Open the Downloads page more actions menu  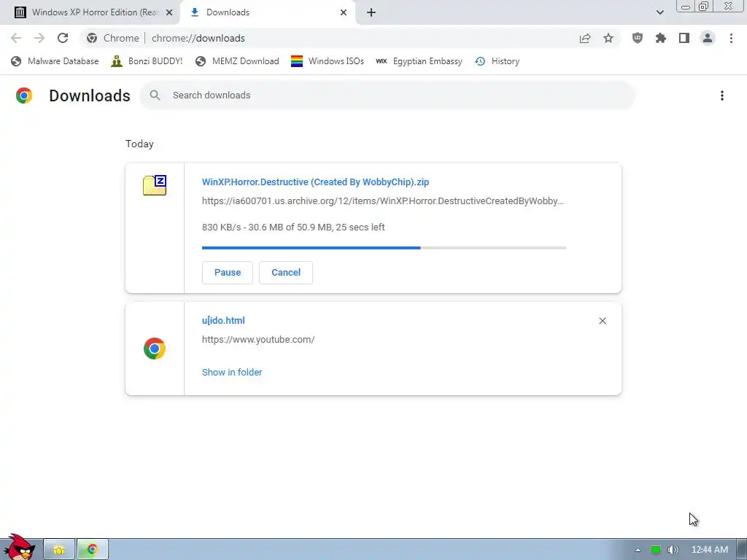tap(722, 96)
